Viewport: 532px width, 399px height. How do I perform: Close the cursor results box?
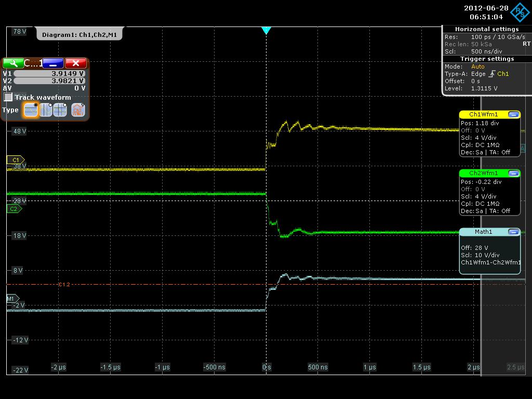pos(76,63)
